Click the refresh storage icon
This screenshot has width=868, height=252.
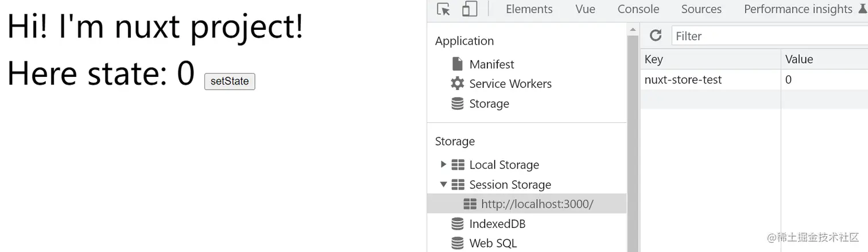(656, 36)
